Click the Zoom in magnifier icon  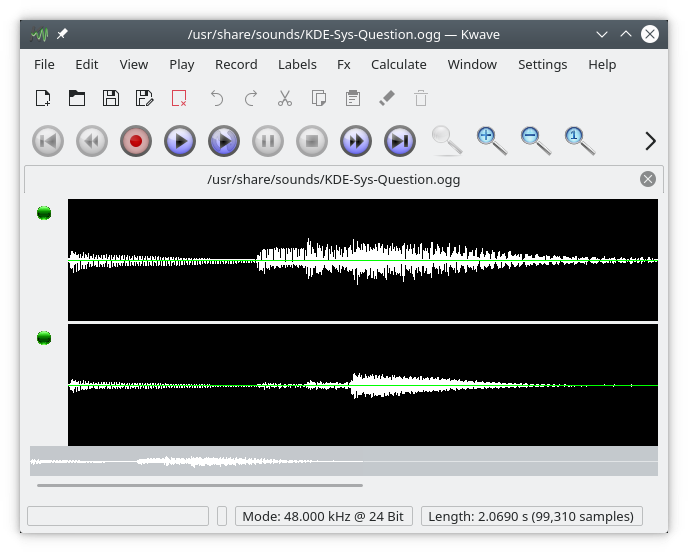tap(491, 141)
